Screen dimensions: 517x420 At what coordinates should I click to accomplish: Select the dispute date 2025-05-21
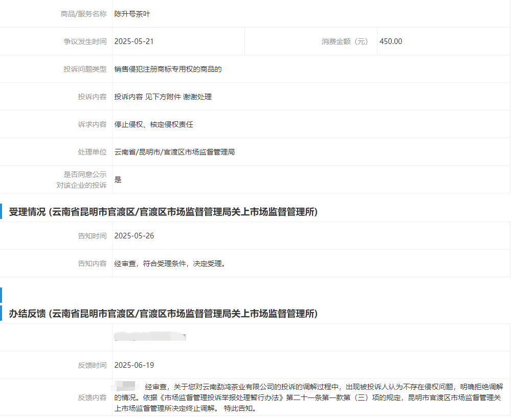[x=134, y=41]
